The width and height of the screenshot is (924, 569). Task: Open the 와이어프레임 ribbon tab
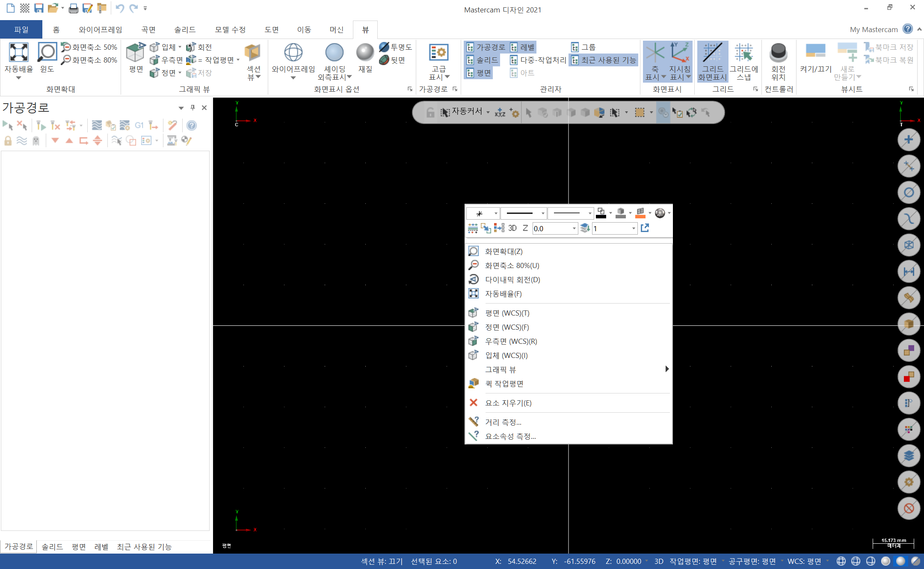pyautogui.click(x=100, y=30)
